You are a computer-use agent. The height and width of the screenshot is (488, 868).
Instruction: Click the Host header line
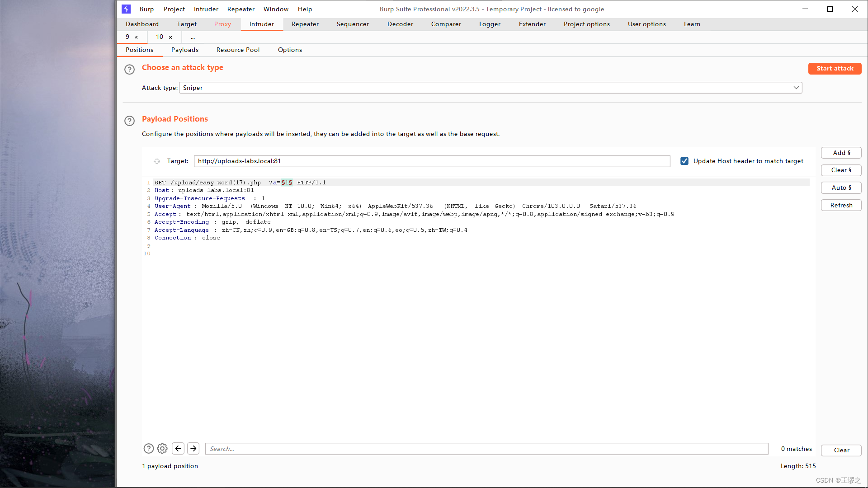click(x=204, y=190)
